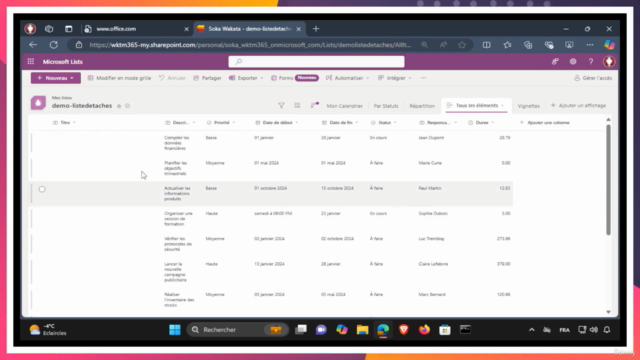Click the weather widget on the taskbar
640x360 pixels.
[48, 330]
